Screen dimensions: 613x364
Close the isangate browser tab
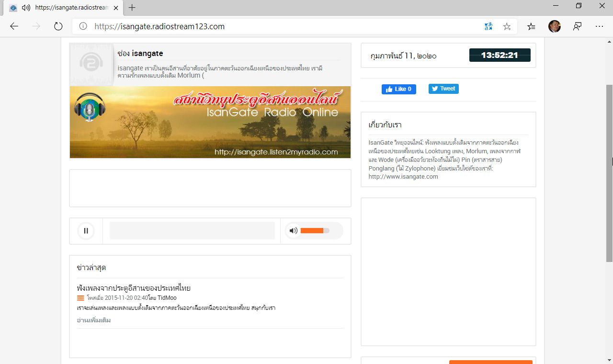tap(115, 8)
